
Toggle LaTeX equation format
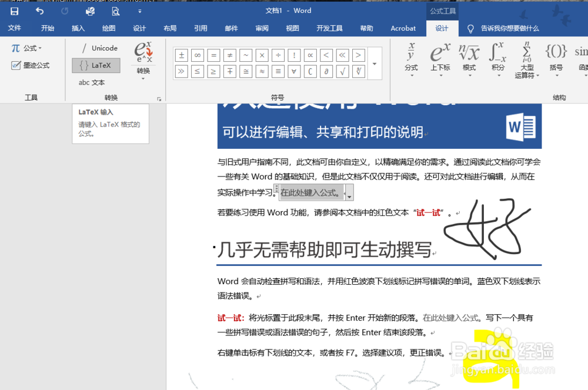[96, 65]
